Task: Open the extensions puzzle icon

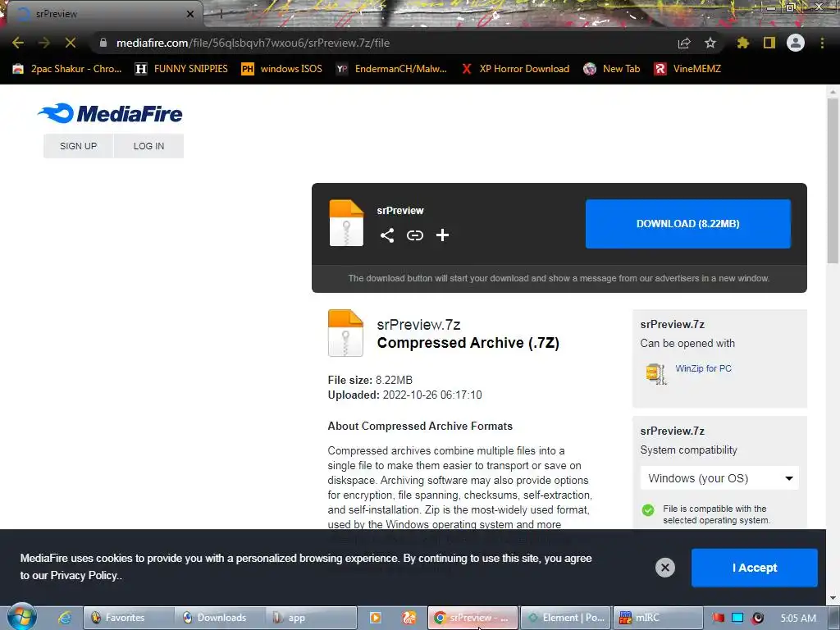Action: [x=742, y=43]
